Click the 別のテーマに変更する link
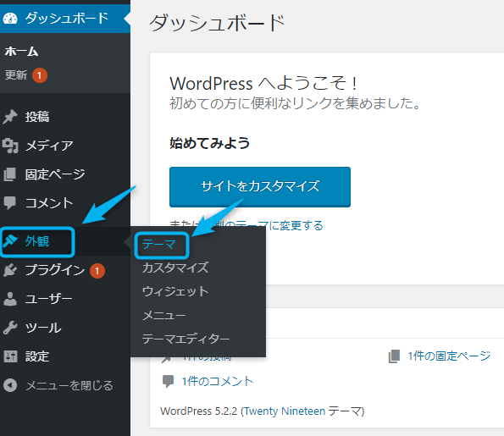 coord(269,225)
